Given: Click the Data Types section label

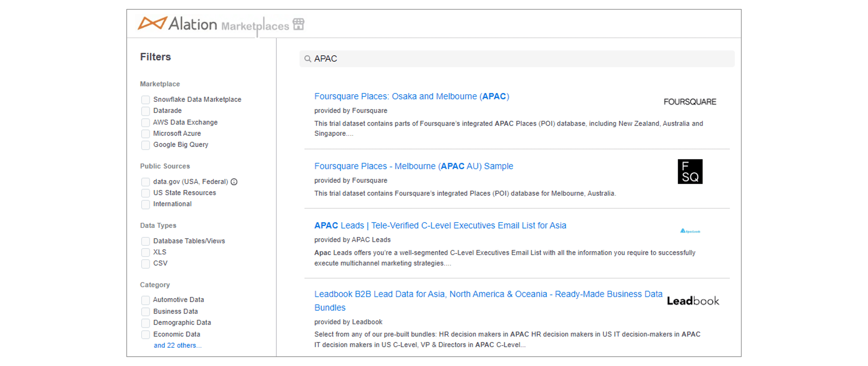Looking at the screenshot, I should point(158,225).
